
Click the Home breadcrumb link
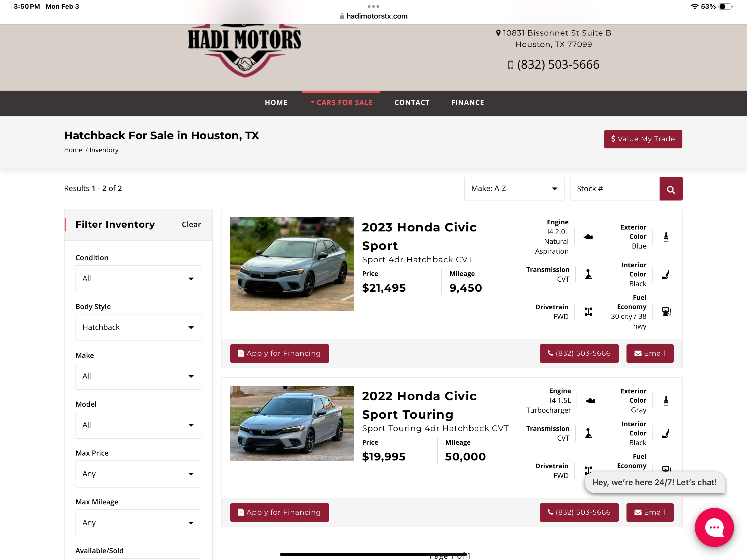(73, 150)
